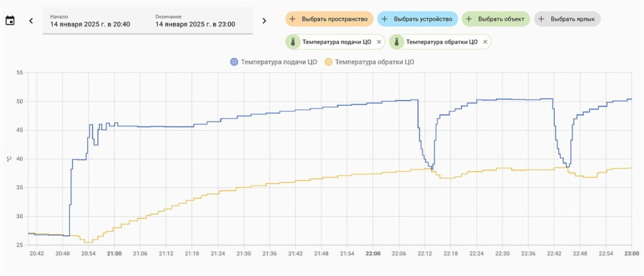The height and width of the screenshot is (276, 644).
Task: Toggle Температура обратки ЦО series in legend
Action: click(x=375, y=62)
